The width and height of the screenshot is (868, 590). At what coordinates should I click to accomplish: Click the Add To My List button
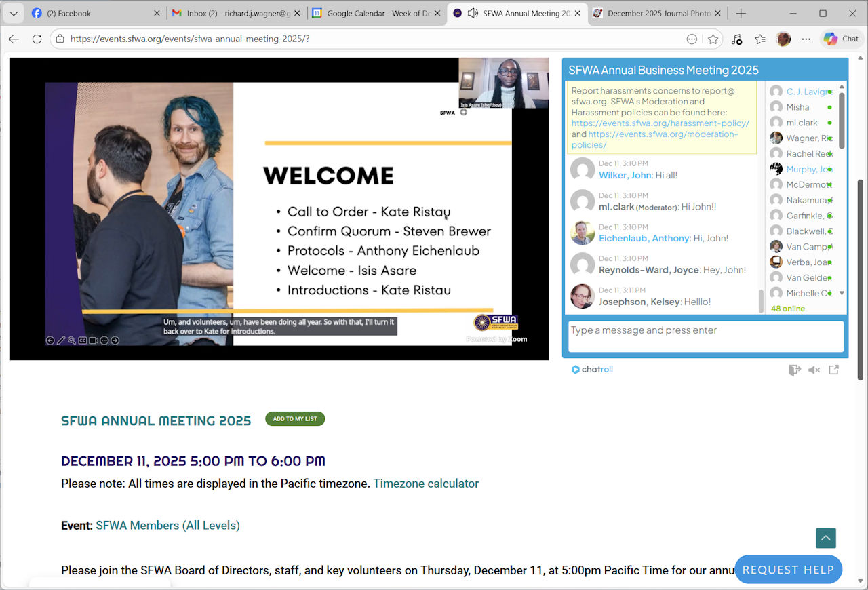(295, 419)
